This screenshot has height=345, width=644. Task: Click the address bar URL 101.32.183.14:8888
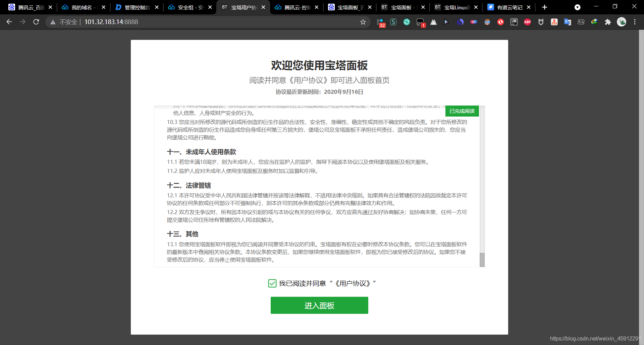click(111, 22)
